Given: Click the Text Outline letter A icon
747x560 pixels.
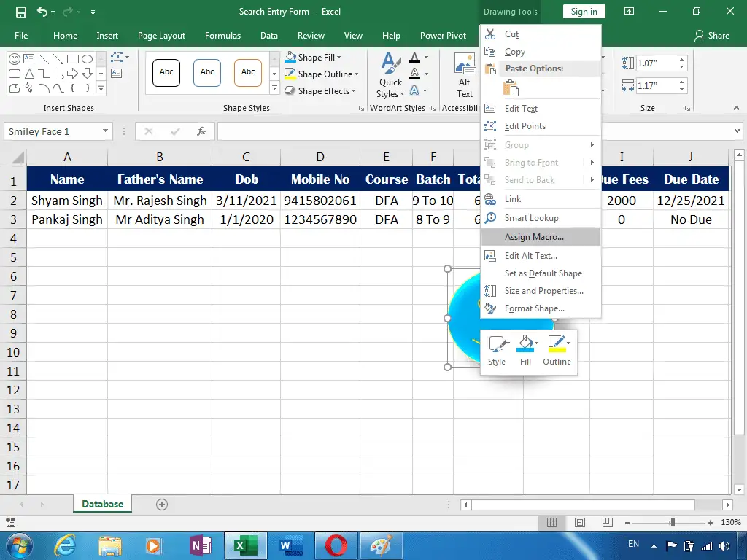Looking at the screenshot, I should 414,74.
